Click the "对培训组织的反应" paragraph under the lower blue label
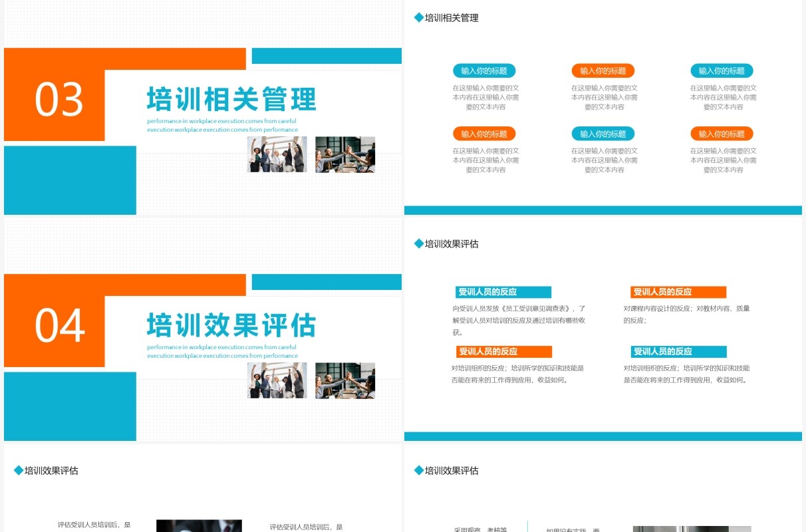The height and width of the screenshot is (532, 806). pos(687,374)
